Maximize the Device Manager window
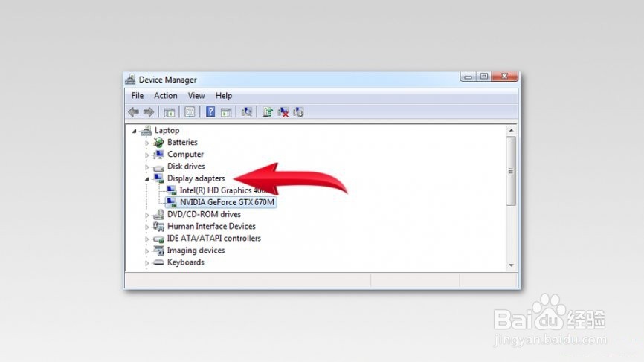 pos(484,77)
